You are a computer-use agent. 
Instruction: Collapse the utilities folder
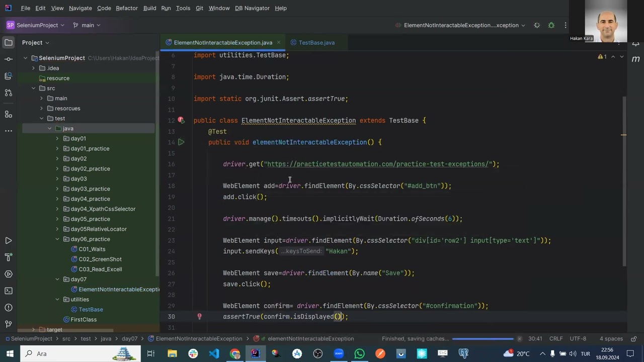click(57, 299)
